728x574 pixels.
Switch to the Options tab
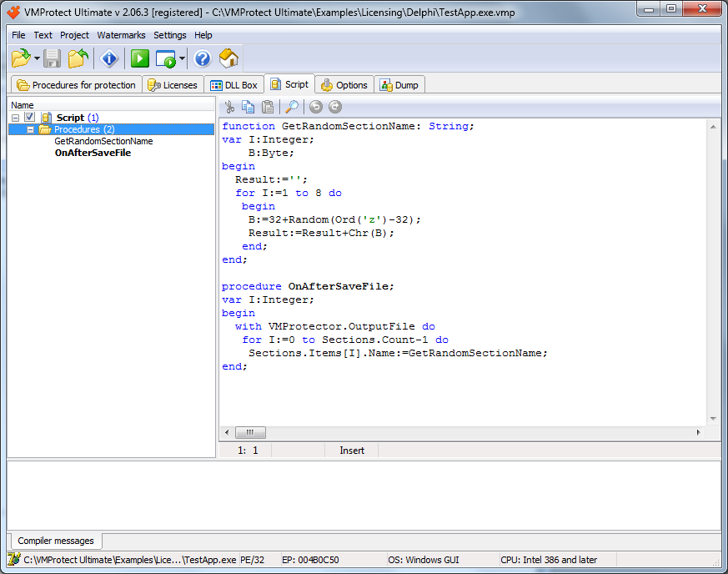pos(344,85)
